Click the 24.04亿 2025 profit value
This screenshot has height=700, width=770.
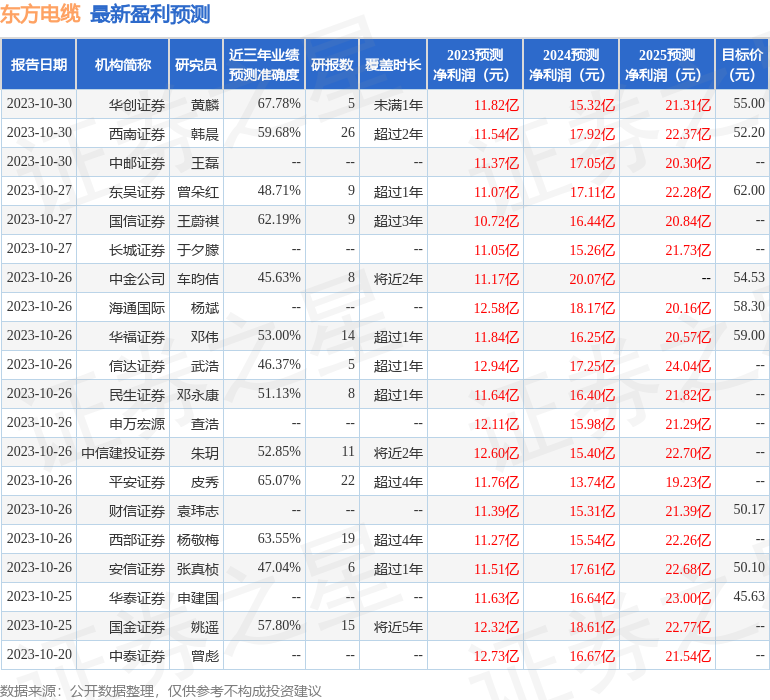click(688, 365)
